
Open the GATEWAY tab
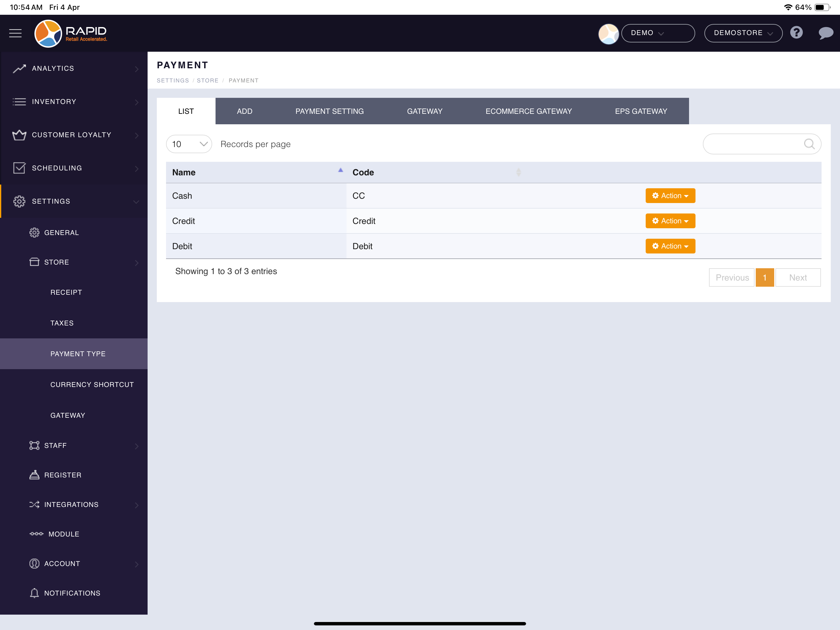click(x=425, y=111)
